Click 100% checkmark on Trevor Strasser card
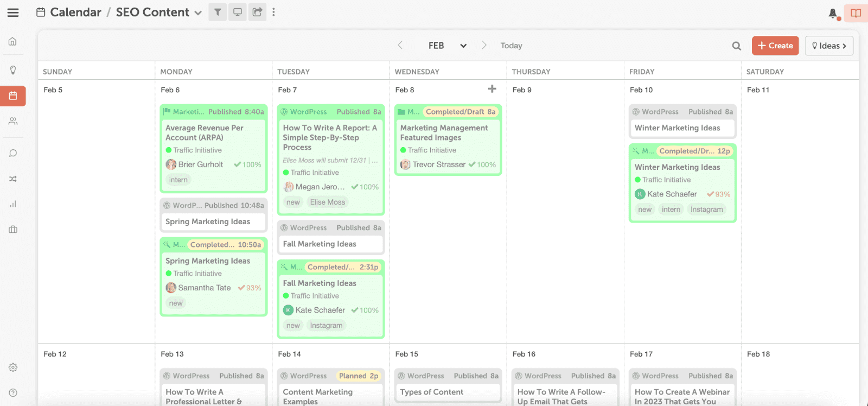 pos(482,164)
